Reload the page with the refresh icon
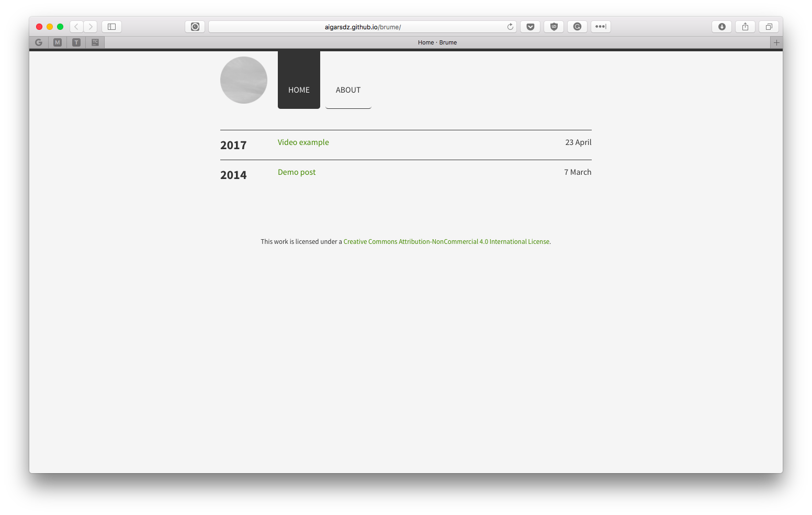The width and height of the screenshot is (812, 515). click(510, 27)
